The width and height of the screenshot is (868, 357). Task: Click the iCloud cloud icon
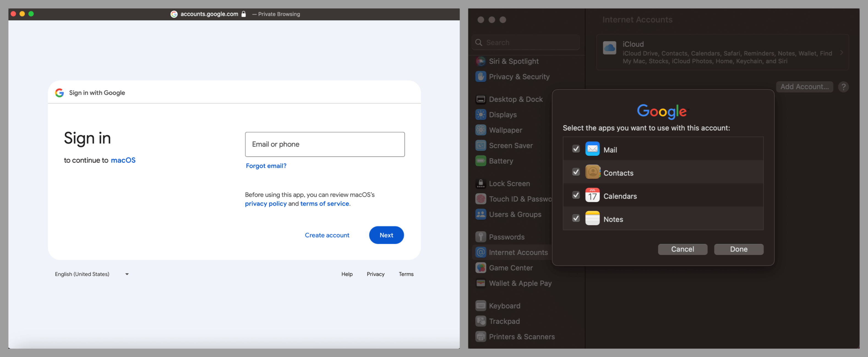point(610,48)
